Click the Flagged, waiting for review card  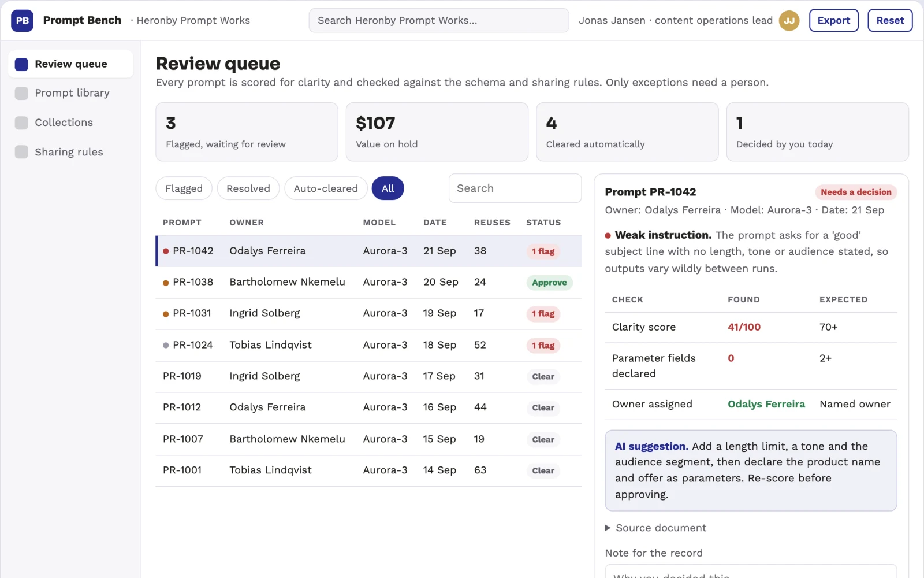247,132
